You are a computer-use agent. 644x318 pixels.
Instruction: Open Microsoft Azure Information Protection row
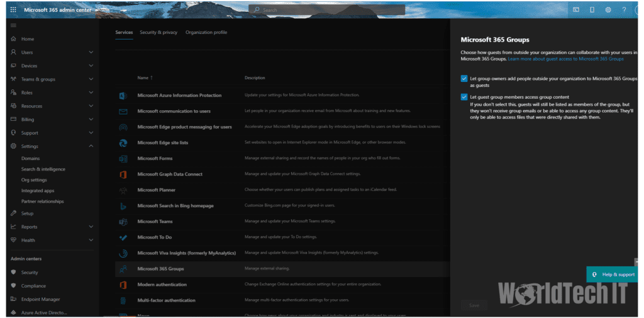179,96
